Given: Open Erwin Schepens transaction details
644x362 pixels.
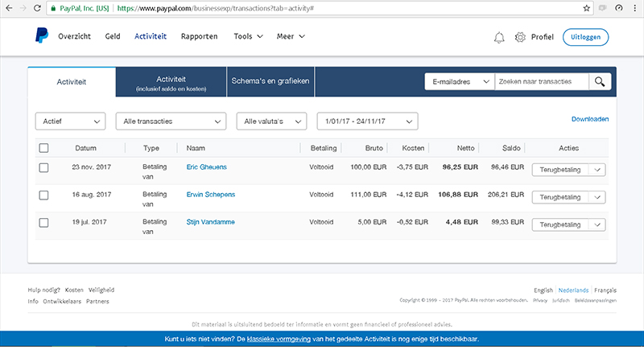Looking at the screenshot, I should pyautogui.click(x=211, y=195).
